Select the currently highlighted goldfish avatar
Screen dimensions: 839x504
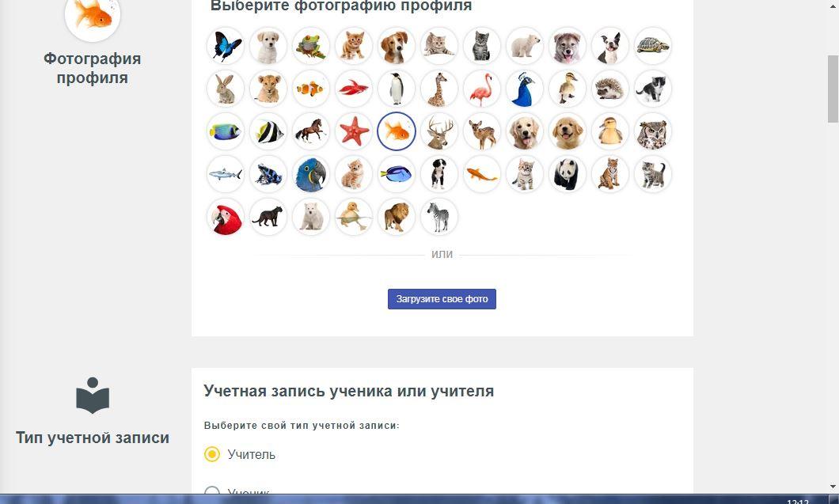tap(397, 131)
